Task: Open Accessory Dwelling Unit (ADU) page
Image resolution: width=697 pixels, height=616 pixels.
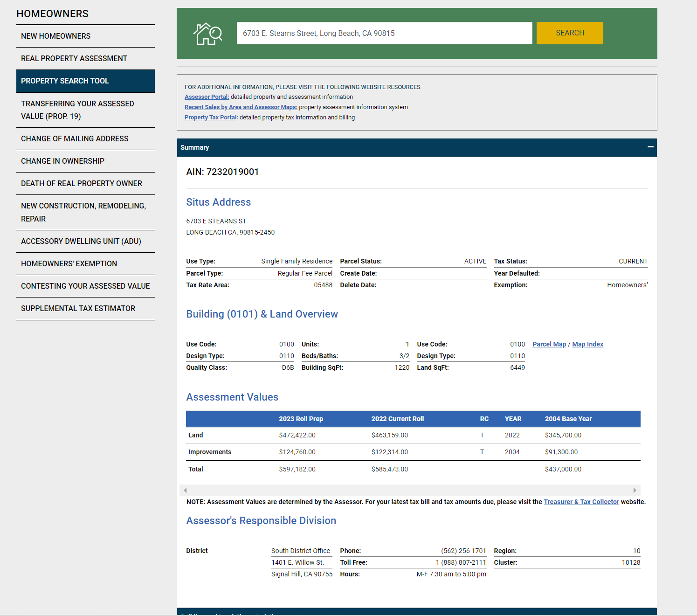Action: 85,241
